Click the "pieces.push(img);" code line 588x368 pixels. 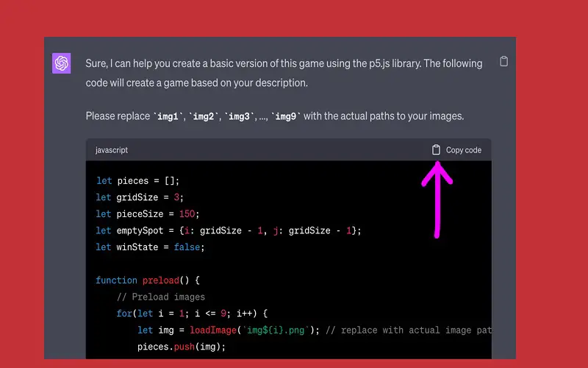(x=181, y=347)
